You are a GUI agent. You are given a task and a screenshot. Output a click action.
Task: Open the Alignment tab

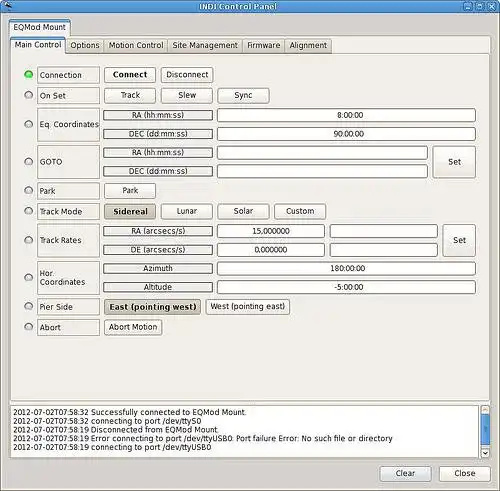click(308, 45)
